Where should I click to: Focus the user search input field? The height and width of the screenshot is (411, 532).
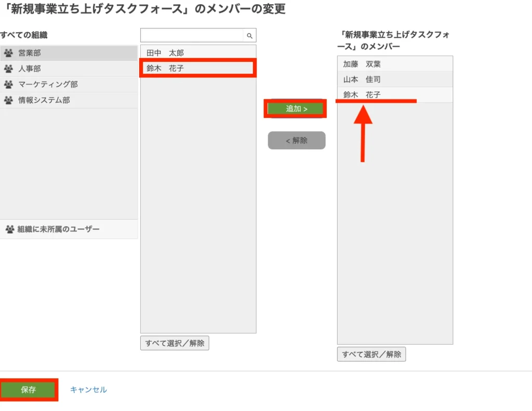[x=192, y=35]
